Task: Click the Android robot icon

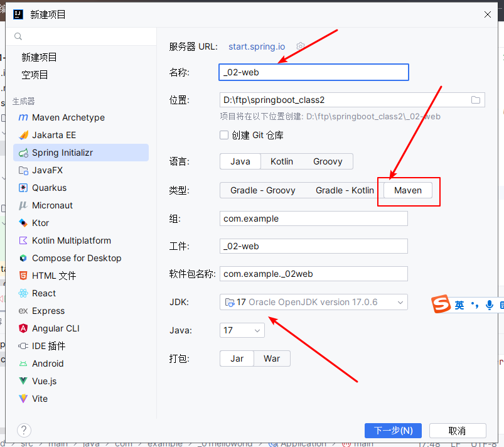Action: (23, 364)
